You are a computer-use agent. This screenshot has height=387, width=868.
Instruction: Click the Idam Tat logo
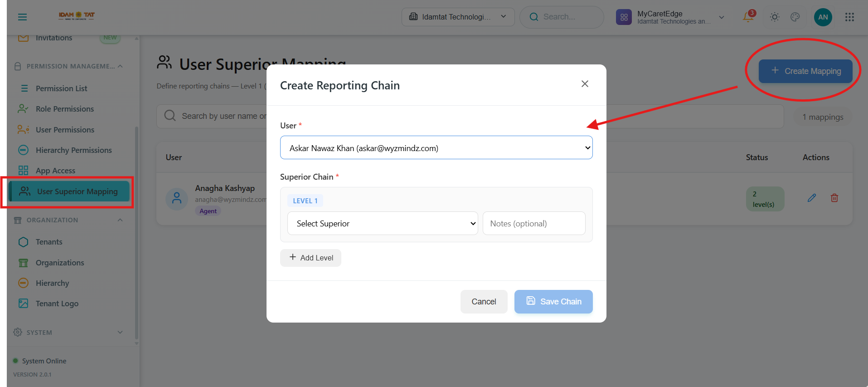(77, 16)
